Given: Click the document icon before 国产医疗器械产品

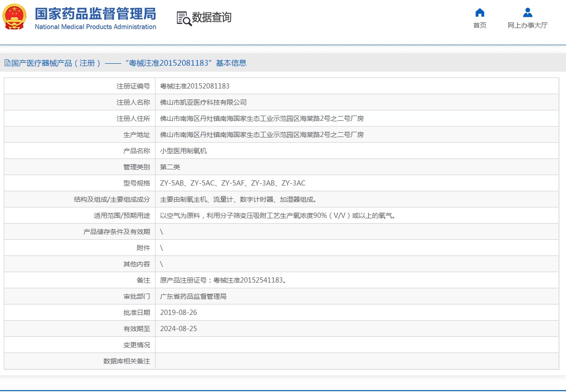Looking at the screenshot, I should pos(7,63).
